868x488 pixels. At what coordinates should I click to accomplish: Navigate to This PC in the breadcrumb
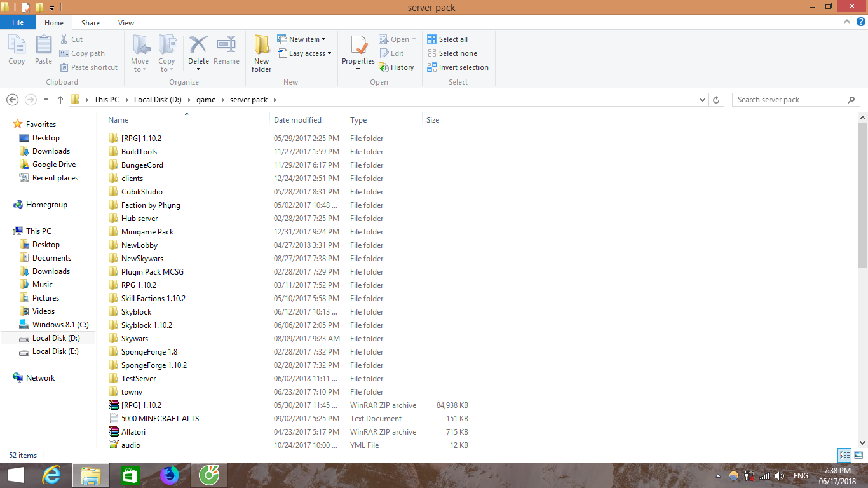coord(107,100)
